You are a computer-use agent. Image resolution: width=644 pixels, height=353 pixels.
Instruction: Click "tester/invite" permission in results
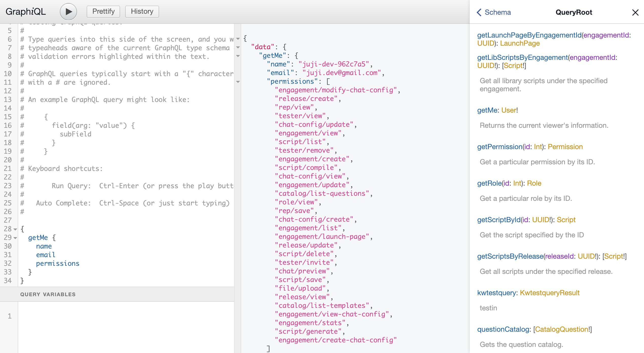point(304,262)
